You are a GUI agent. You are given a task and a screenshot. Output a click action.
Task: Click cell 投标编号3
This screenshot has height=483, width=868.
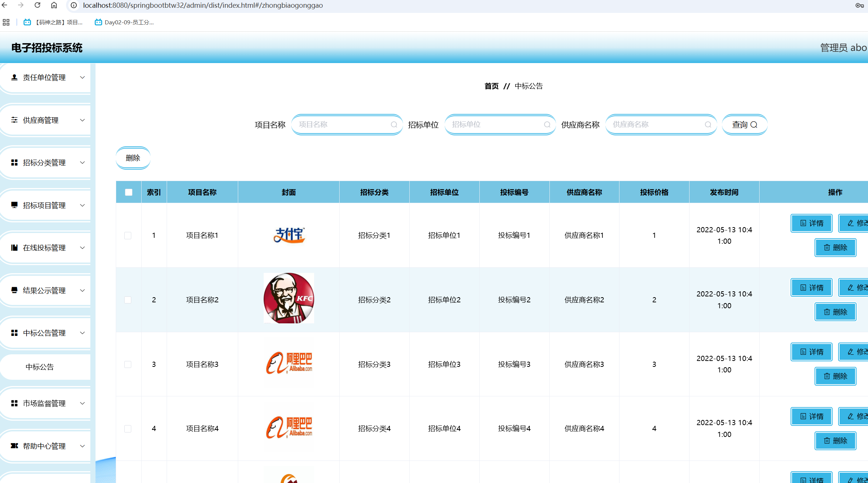(514, 364)
